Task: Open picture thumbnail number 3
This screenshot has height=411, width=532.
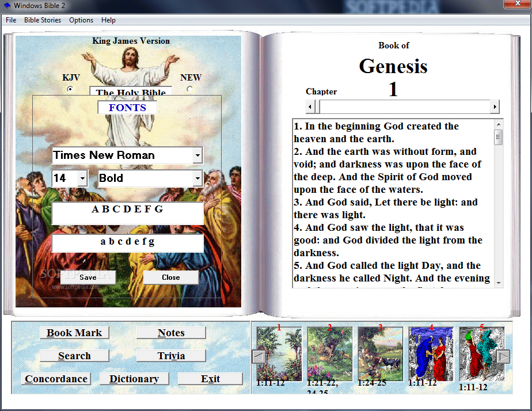Action: coord(381,353)
